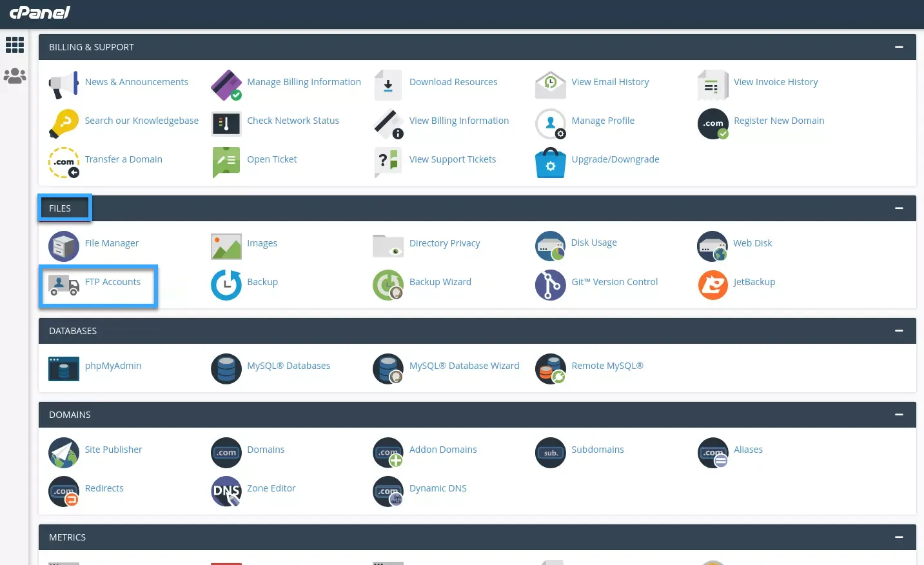
Task: Open the Domains link
Action: point(266,450)
